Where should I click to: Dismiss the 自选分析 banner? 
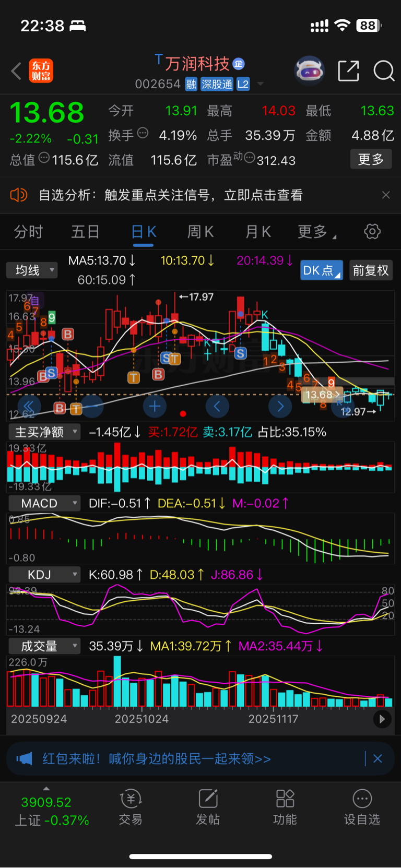pyautogui.click(x=386, y=195)
